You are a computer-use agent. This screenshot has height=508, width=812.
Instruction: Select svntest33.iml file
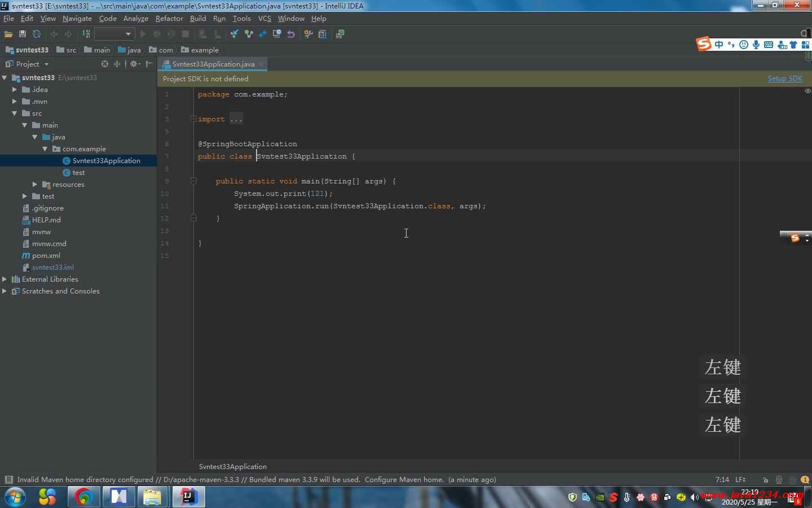click(52, 267)
